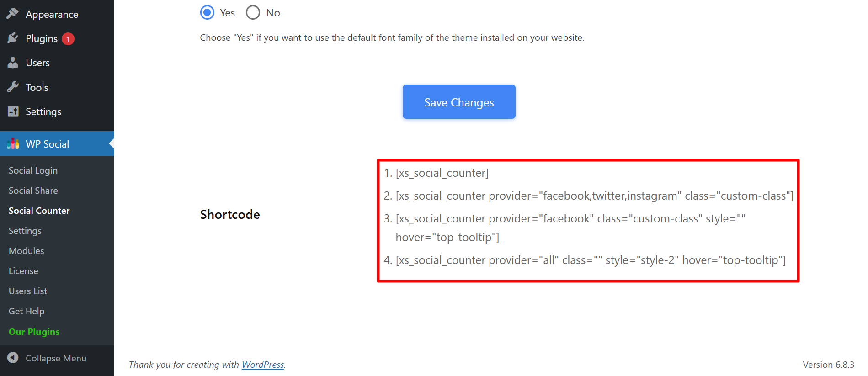This screenshot has height=376, width=868.
Task: Click the Collapse Menu arrow icon
Action: [x=13, y=358]
